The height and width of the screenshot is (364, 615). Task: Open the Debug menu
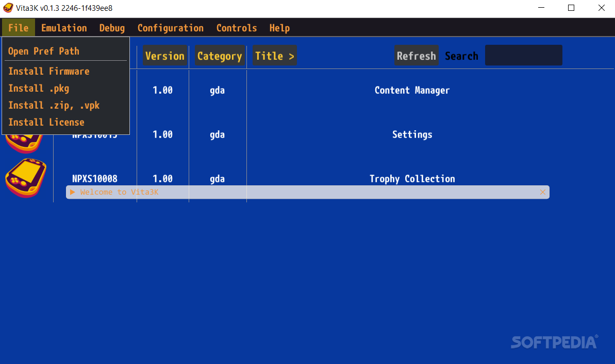pos(112,28)
